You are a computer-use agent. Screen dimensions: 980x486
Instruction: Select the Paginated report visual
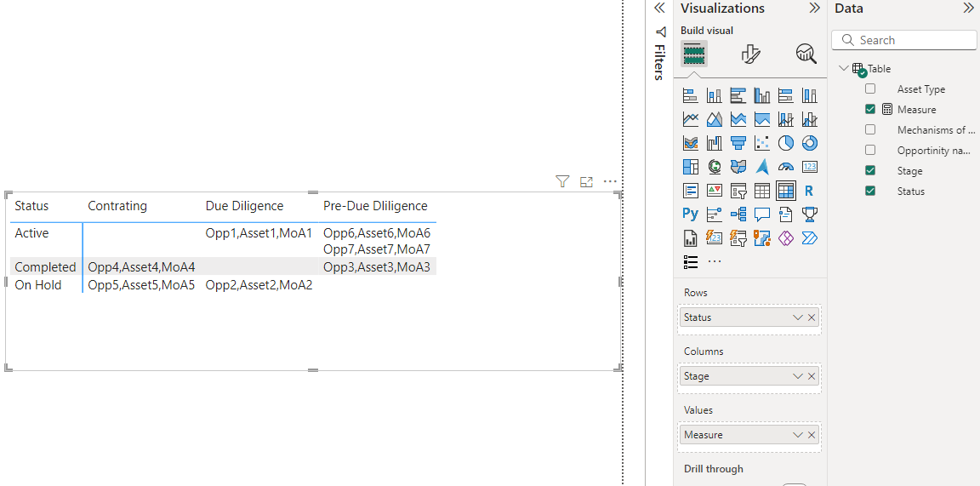690,238
